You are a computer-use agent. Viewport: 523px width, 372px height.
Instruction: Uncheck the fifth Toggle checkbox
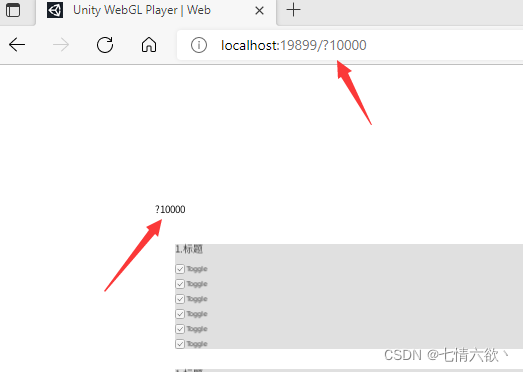point(180,329)
